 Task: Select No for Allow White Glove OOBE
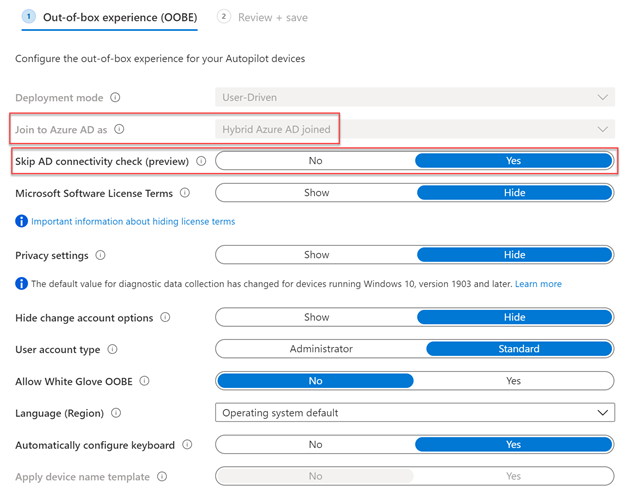[315, 381]
